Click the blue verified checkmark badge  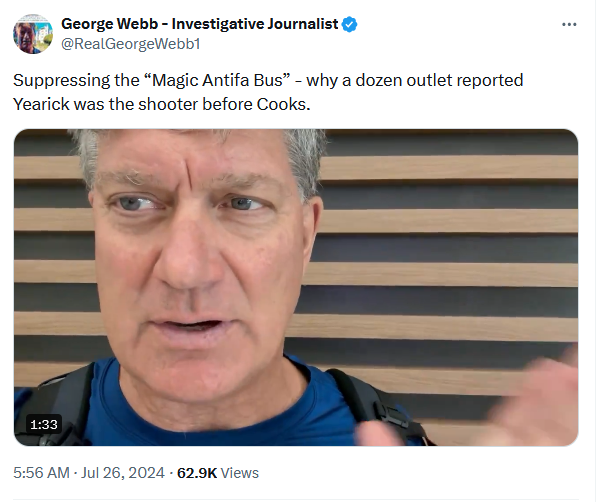pyautogui.click(x=349, y=24)
